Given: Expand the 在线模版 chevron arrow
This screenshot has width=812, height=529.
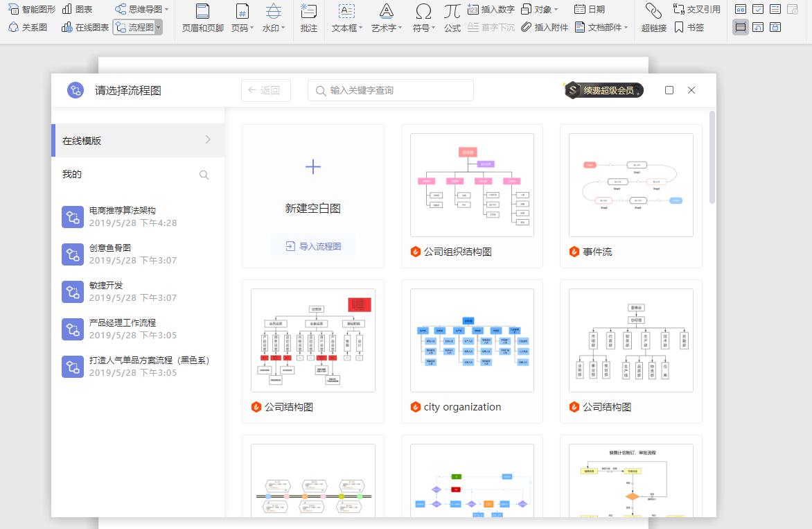Looking at the screenshot, I should [208, 139].
